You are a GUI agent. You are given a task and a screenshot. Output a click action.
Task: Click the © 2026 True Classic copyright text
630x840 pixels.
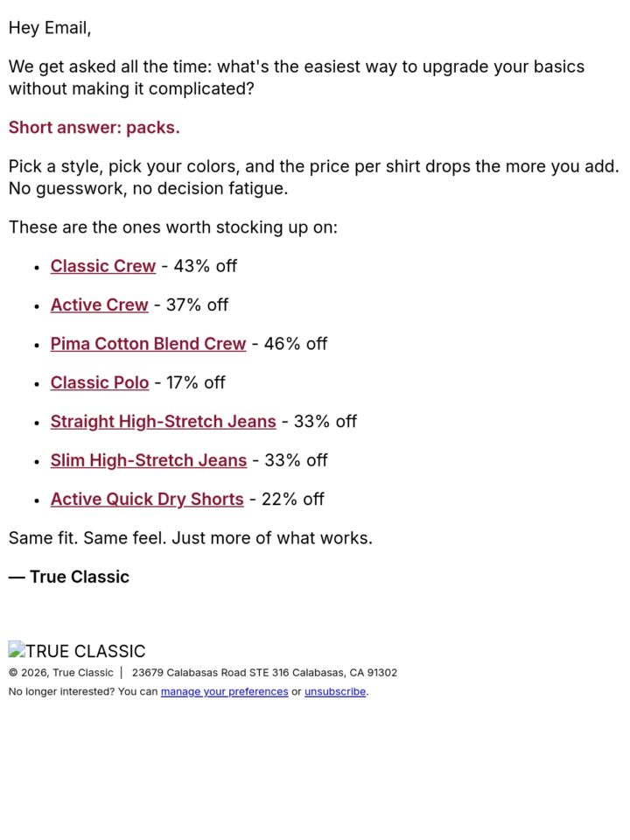tap(61, 673)
